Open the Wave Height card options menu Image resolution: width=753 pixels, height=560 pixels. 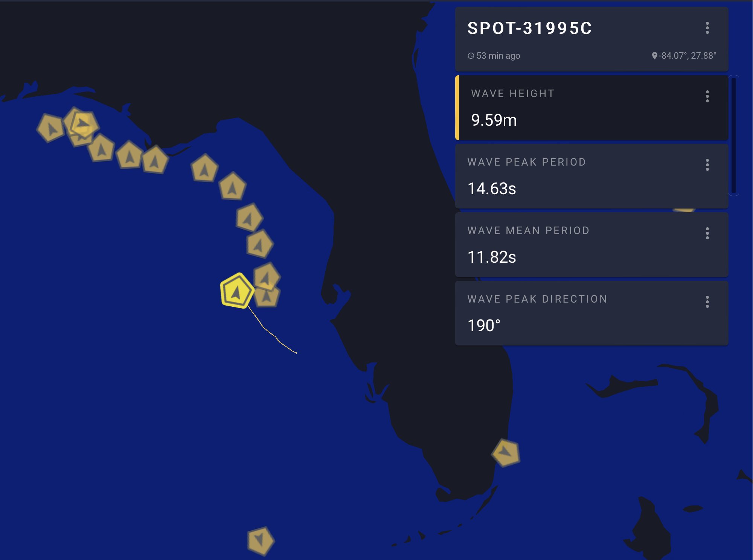pos(707,96)
